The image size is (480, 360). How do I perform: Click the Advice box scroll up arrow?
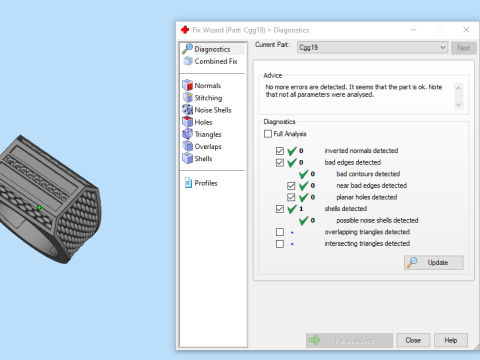pyautogui.click(x=458, y=88)
